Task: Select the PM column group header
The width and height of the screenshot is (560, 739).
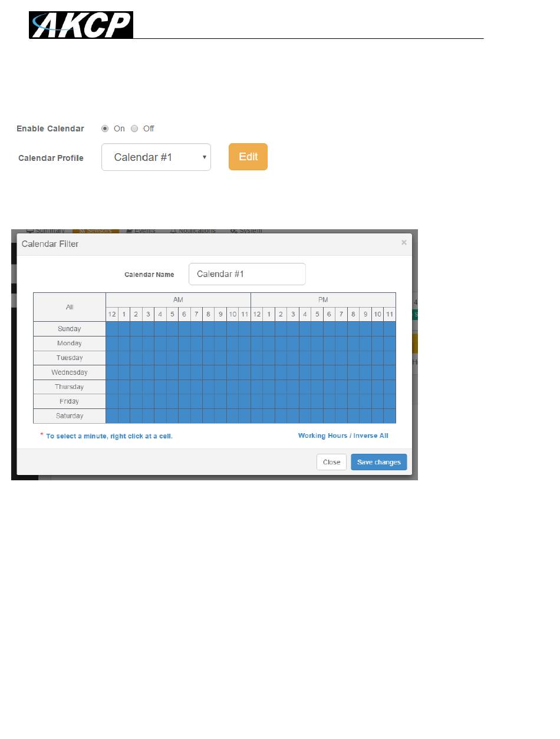Action: pos(323,300)
